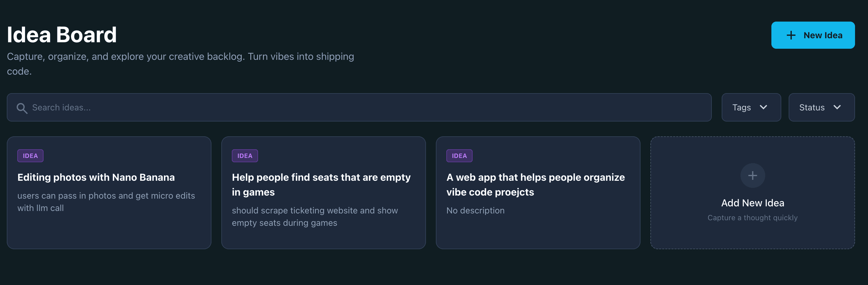
Task: Open the empty seats in games idea card
Action: (323, 236)
